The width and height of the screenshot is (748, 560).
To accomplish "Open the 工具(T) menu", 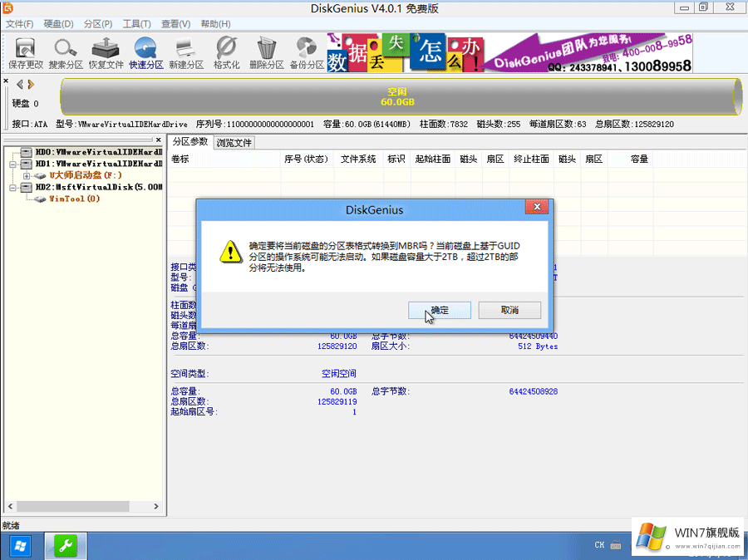I will (x=135, y=23).
